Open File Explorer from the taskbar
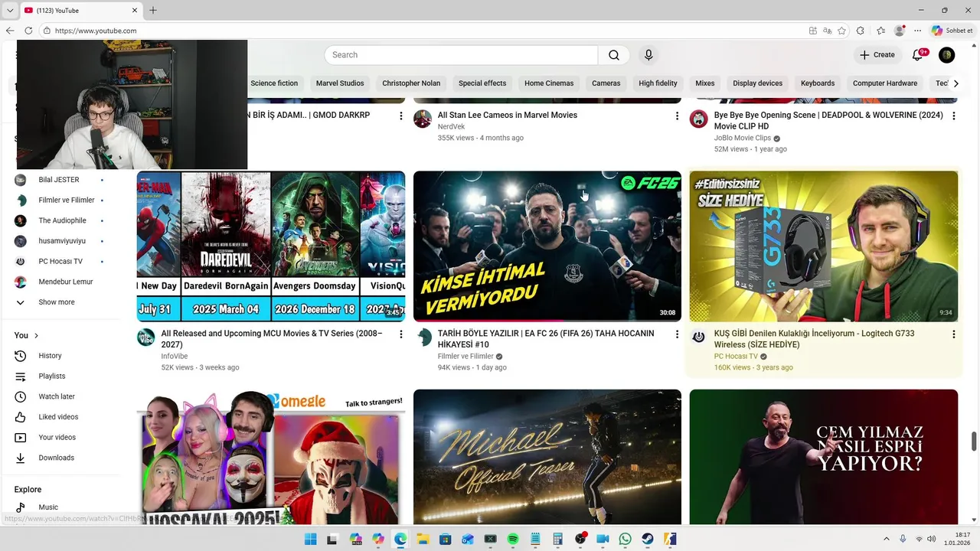The height and width of the screenshot is (551, 980). click(x=423, y=540)
